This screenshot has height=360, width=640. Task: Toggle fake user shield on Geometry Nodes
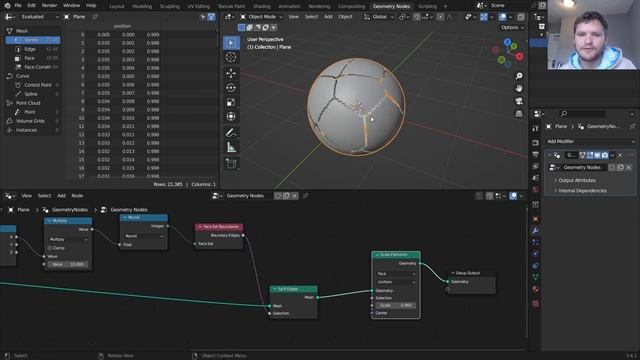612,167
